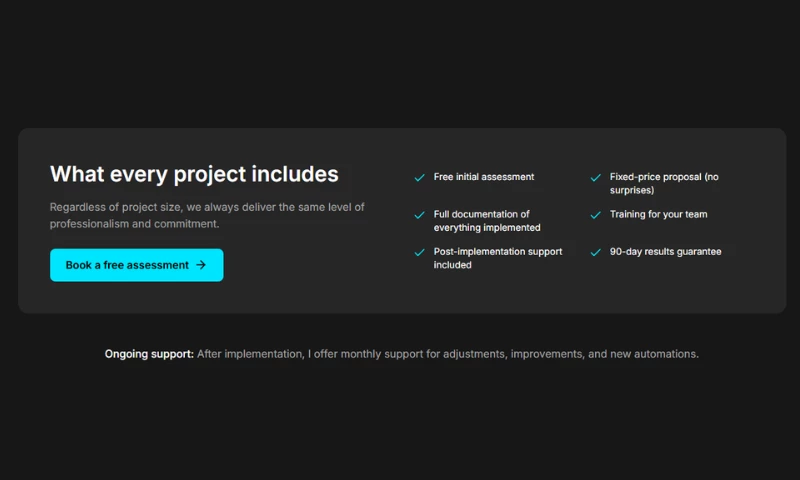The width and height of the screenshot is (800, 480).
Task: Click the checkmark next to 90-day results guarantee
Action: tap(596, 253)
